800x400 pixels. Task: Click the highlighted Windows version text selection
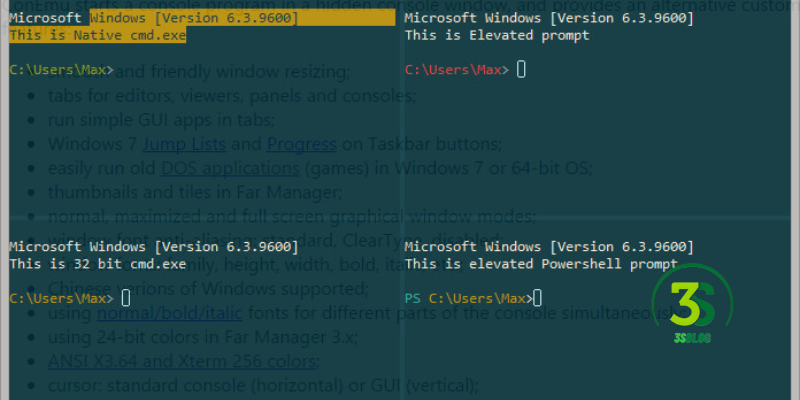click(x=192, y=18)
